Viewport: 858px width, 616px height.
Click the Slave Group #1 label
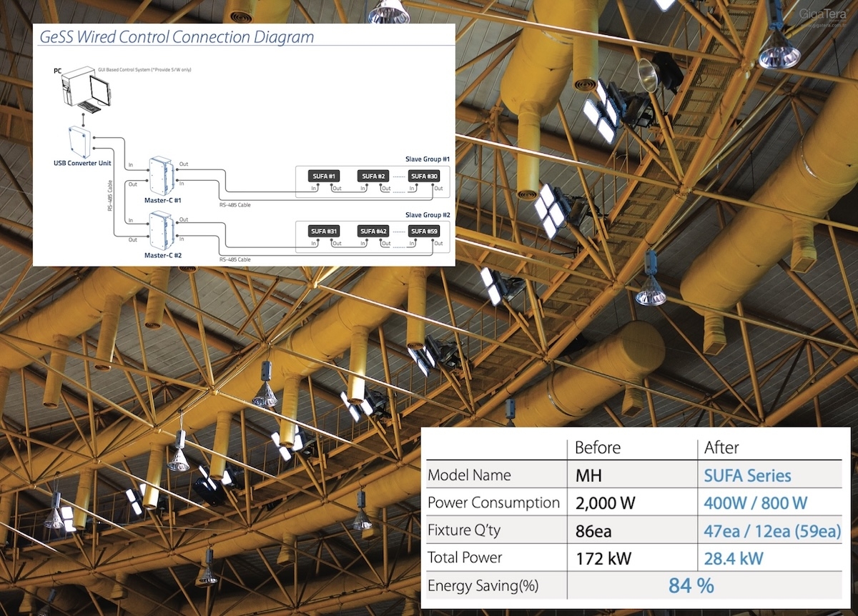point(427,159)
